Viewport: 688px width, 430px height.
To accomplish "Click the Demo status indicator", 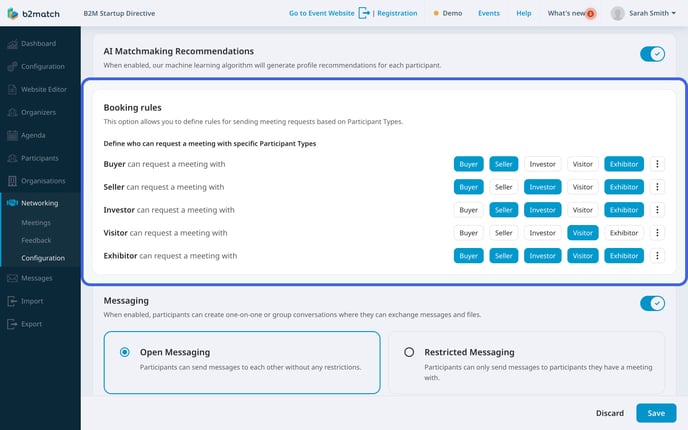I will [448, 14].
